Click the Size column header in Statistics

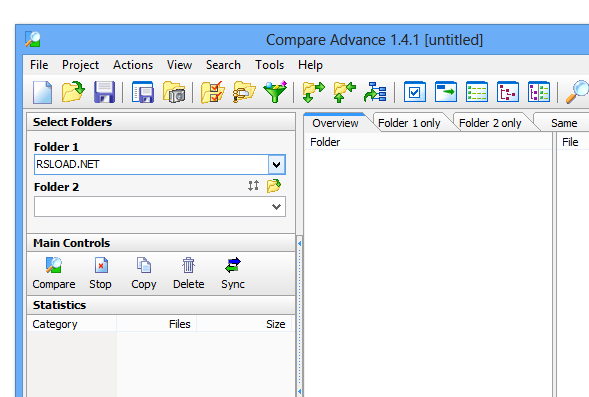[244, 324]
